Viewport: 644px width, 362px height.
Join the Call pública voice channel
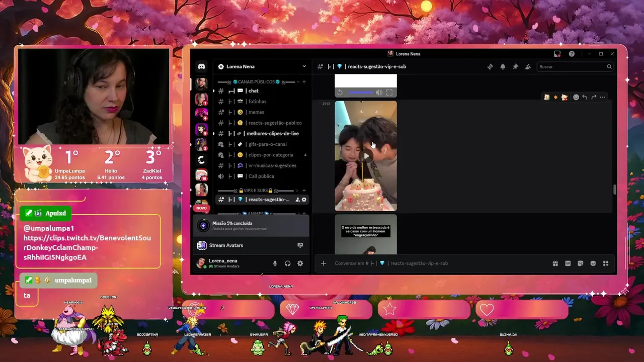(x=262, y=176)
